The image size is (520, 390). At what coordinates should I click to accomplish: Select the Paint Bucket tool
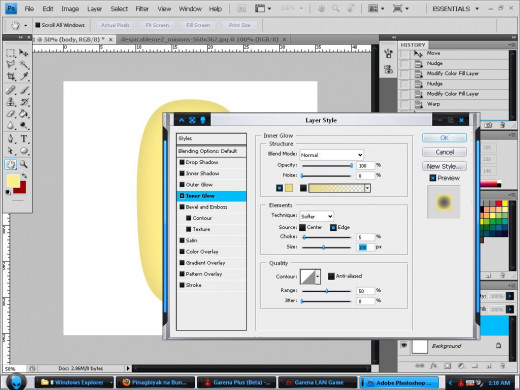pyautogui.click(x=24, y=114)
